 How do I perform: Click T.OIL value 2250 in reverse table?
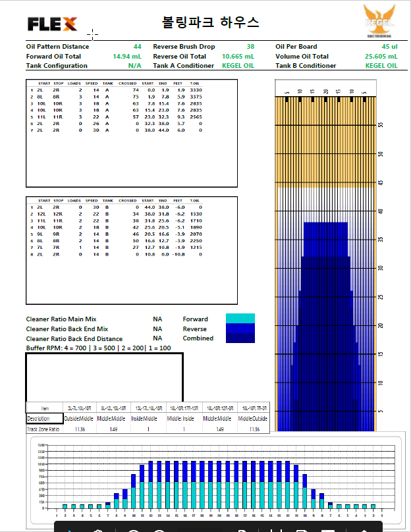(196, 241)
